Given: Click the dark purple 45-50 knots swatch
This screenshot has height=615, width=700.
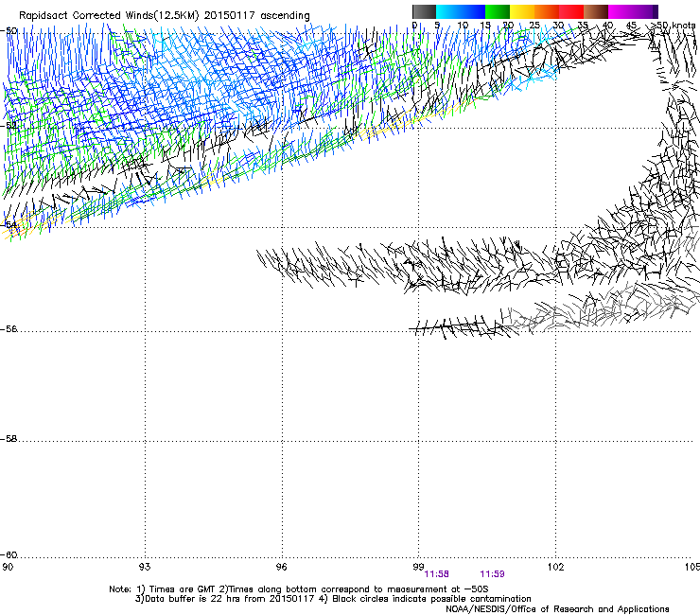Looking at the screenshot, I should 645,11.
